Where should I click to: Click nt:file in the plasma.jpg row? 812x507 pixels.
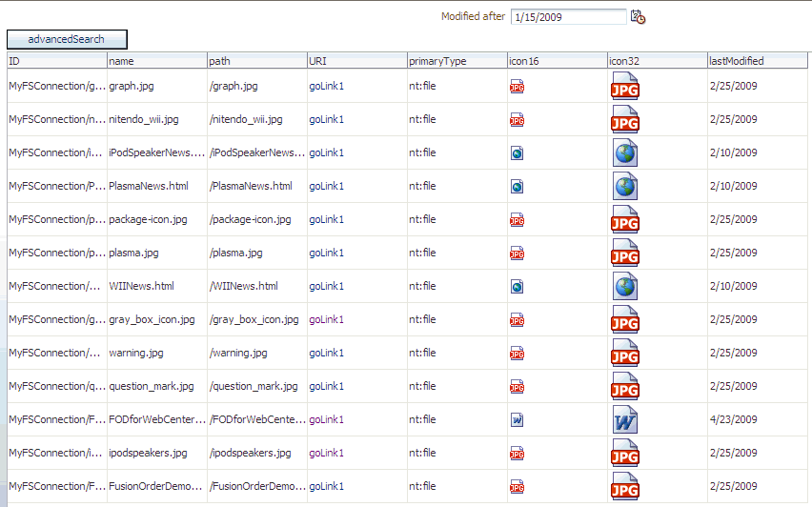[x=422, y=253]
